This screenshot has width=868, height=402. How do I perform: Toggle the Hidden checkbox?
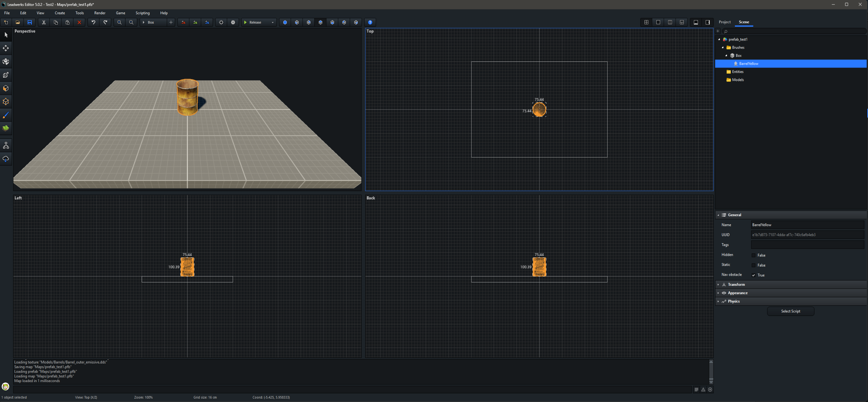pyautogui.click(x=753, y=255)
